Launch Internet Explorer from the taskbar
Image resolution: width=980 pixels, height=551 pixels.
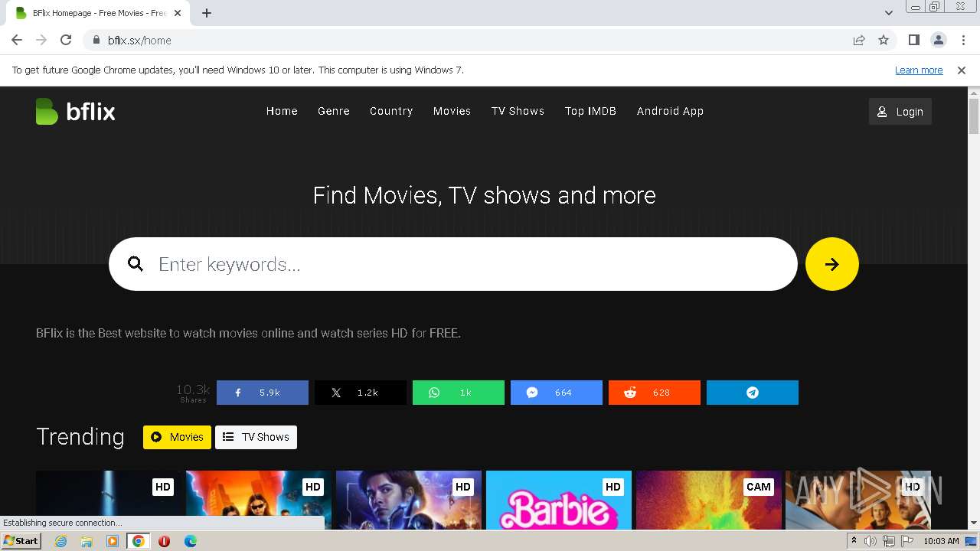tap(61, 541)
